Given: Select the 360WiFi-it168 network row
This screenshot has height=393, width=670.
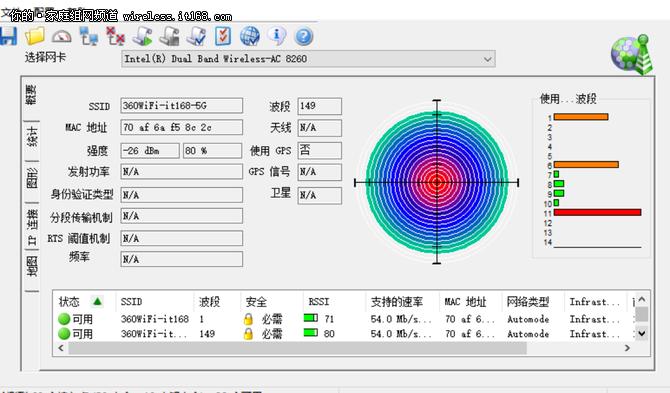Looking at the screenshot, I should [344, 319].
